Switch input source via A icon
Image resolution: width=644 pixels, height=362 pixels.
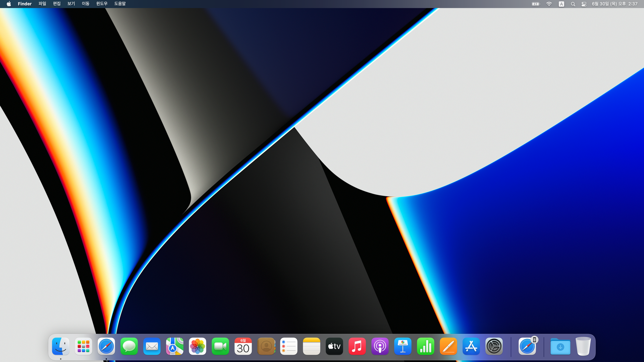(x=561, y=4)
